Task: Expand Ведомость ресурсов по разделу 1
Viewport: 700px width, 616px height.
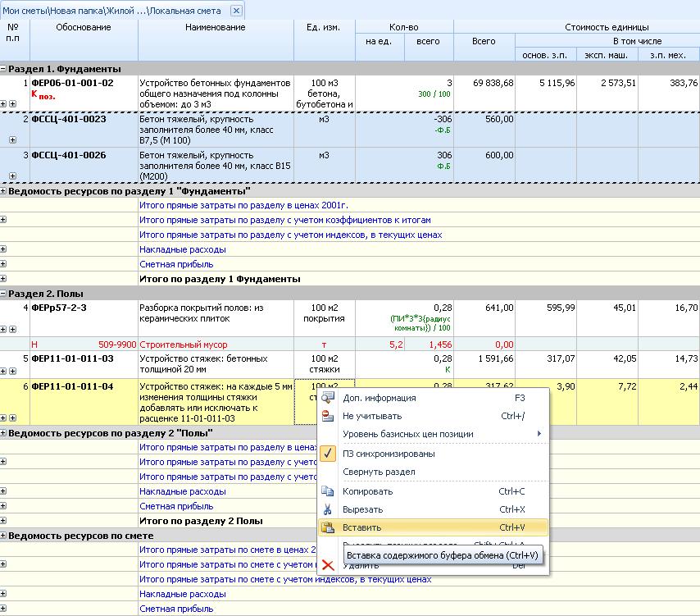Action: 3,191
